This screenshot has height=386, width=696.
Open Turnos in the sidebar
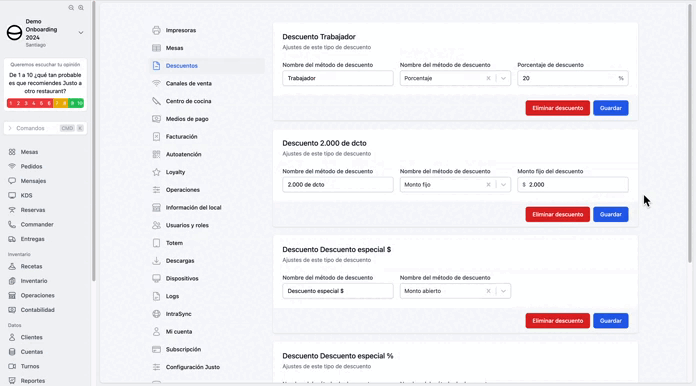[30, 366]
